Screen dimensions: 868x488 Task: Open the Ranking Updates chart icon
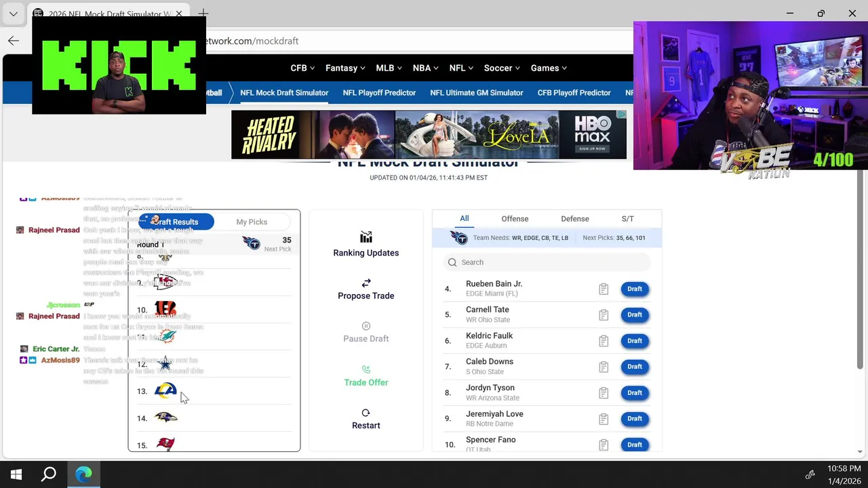(x=366, y=237)
